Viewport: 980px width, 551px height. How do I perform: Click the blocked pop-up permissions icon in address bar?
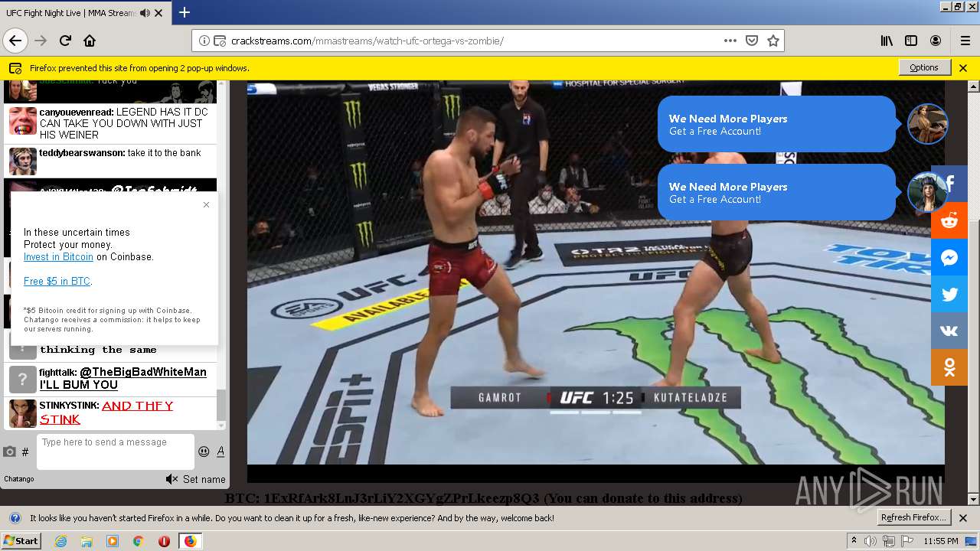(x=220, y=41)
